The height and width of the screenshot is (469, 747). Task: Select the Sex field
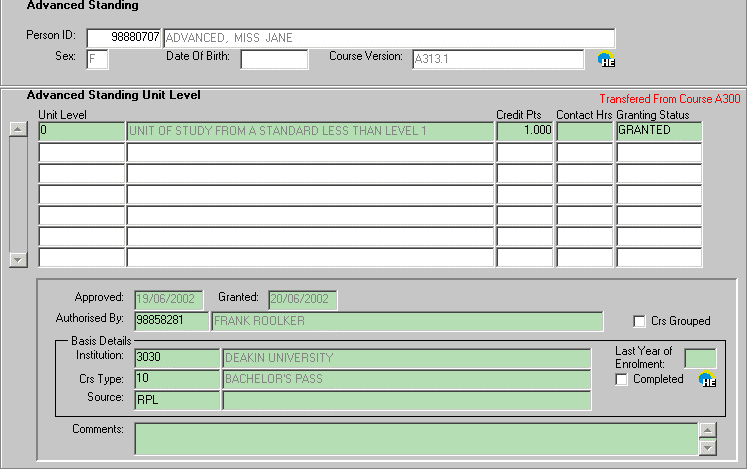[x=97, y=59]
